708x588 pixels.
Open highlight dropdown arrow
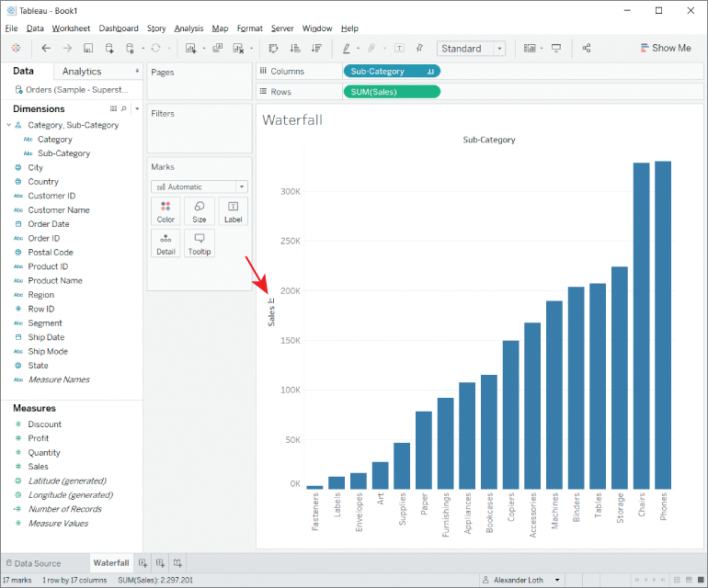point(358,49)
